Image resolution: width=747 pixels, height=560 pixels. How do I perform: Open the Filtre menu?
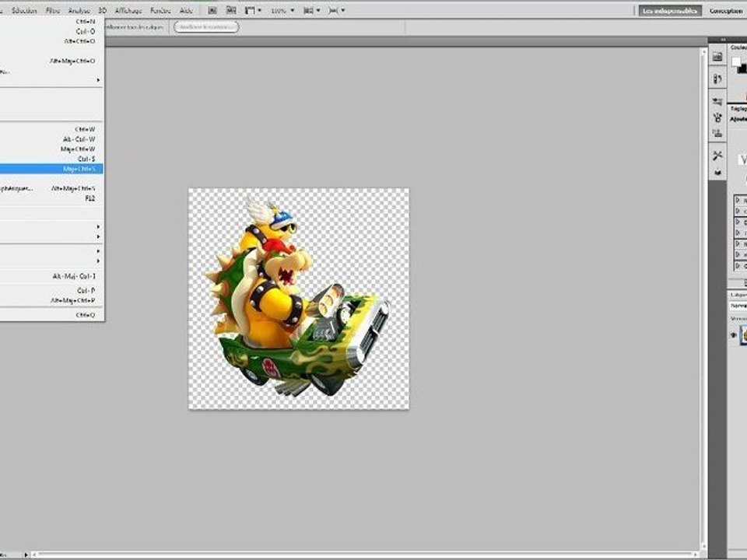53,10
